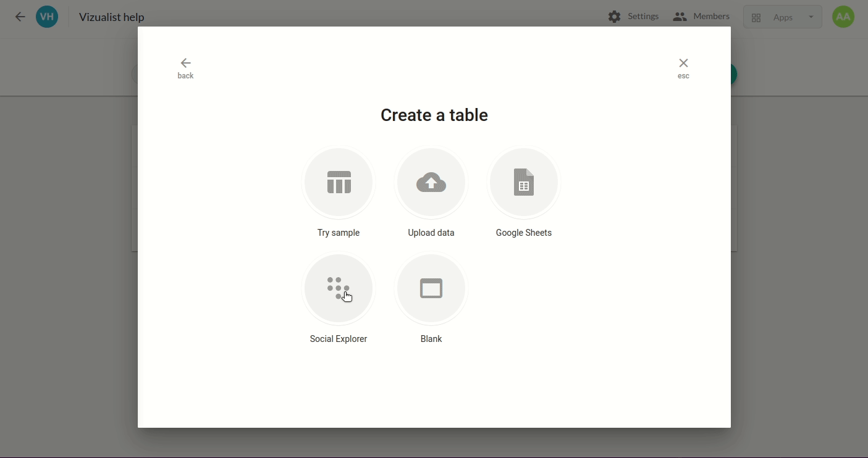Open the Social Explorer dots icon
The height and width of the screenshot is (458, 868).
point(339,289)
